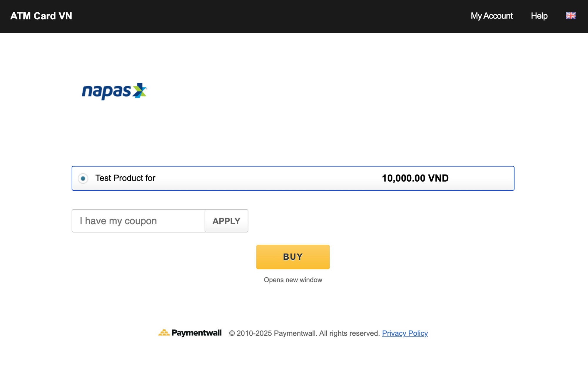Viewport: 588px width, 368px height.
Task: Click the Paymentwall gold bars icon
Action: [164, 333]
